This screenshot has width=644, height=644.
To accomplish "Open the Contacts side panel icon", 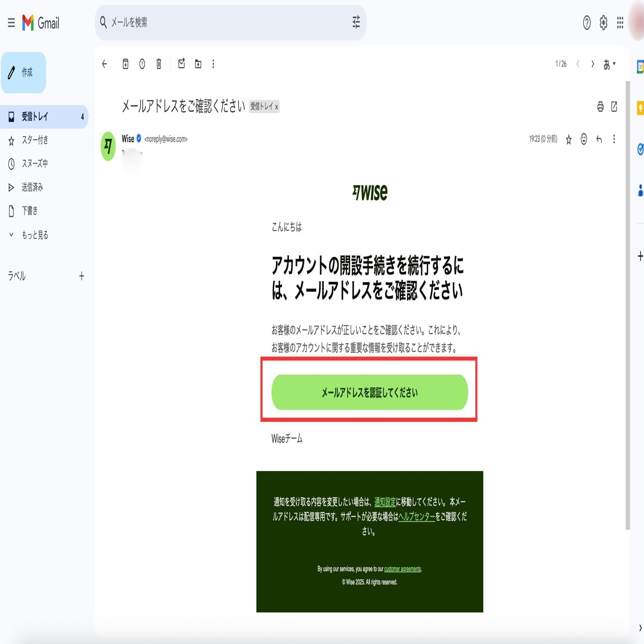I will pyautogui.click(x=640, y=190).
